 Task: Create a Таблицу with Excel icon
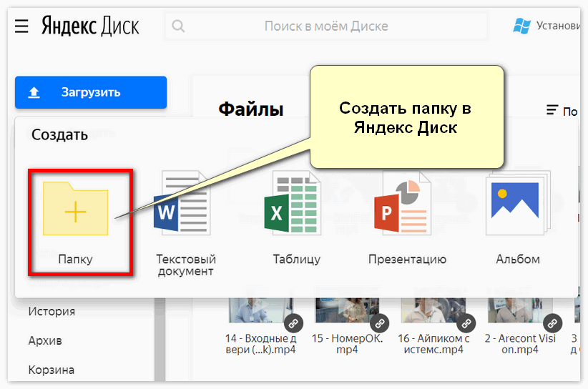[293, 203]
